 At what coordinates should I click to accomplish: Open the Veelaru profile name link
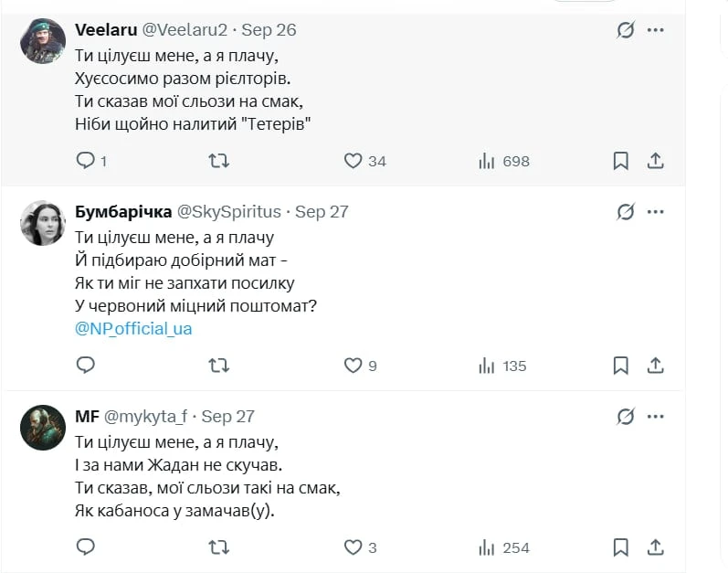click(x=104, y=30)
